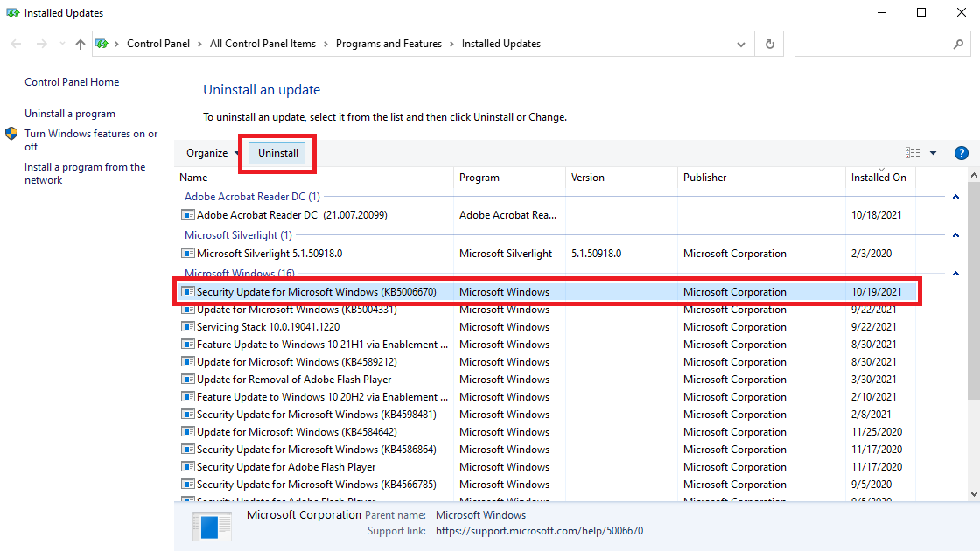Click the address bar Control Panel icon
This screenshot has height=551, width=980.
coord(101,44)
